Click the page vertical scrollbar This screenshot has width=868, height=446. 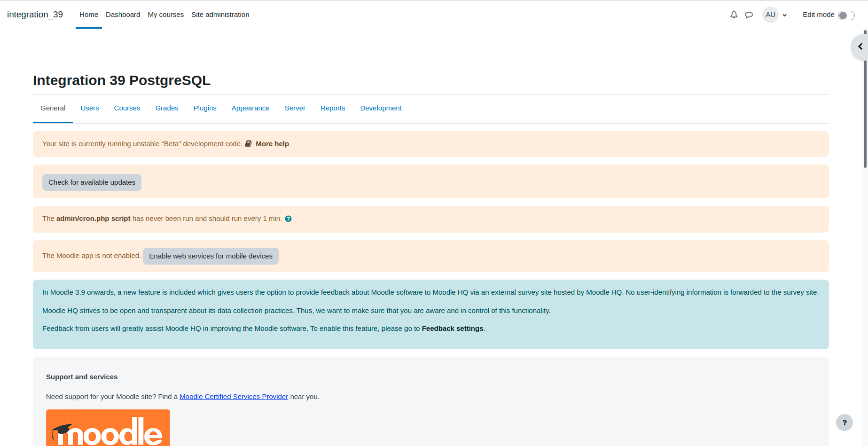pyautogui.click(x=865, y=99)
